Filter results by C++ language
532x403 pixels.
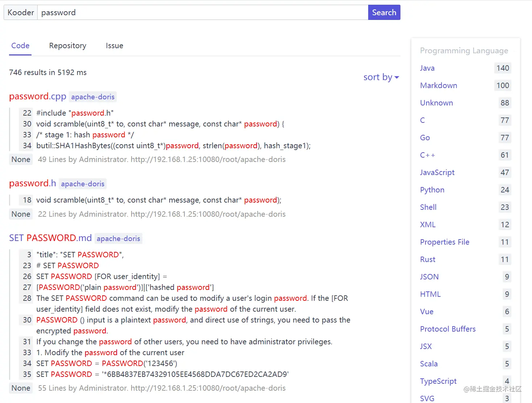[x=428, y=155]
